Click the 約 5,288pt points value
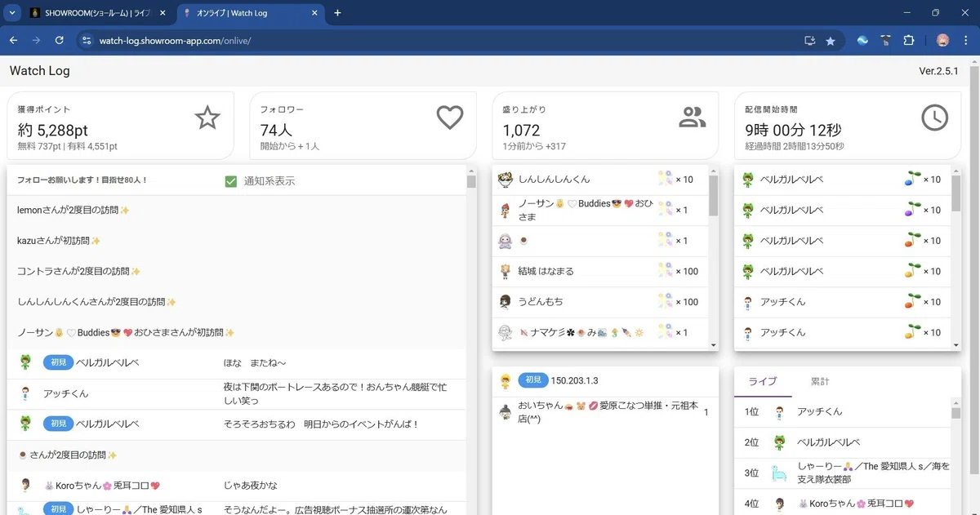The width and height of the screenshot is (980, 515). pos(53,130)
